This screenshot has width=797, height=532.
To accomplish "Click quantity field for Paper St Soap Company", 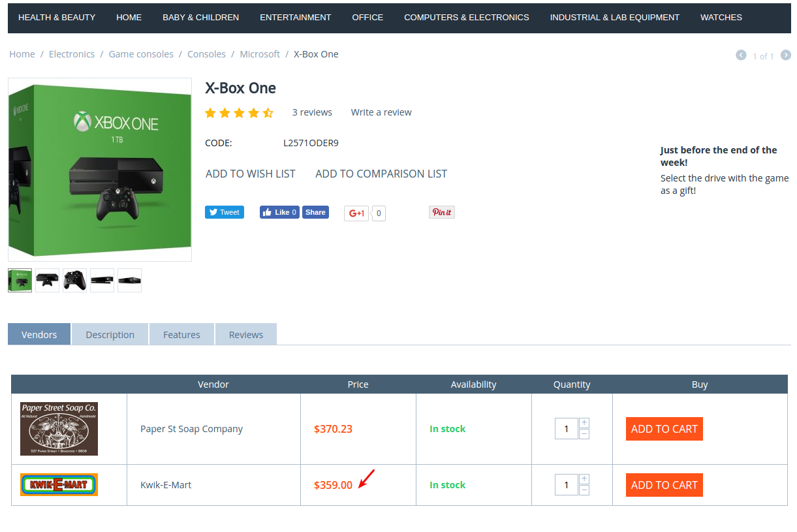I will 566,429.
